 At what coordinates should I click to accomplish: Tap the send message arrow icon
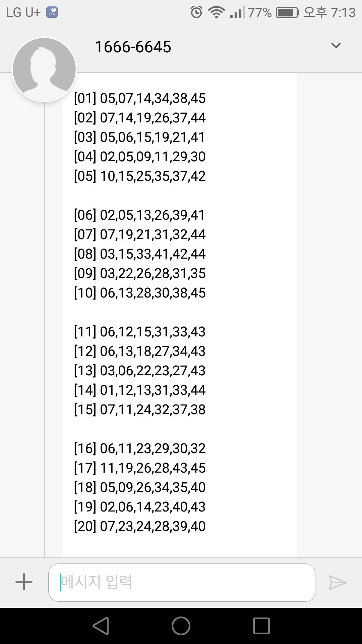pyautogui.click(x=337, y=582)
